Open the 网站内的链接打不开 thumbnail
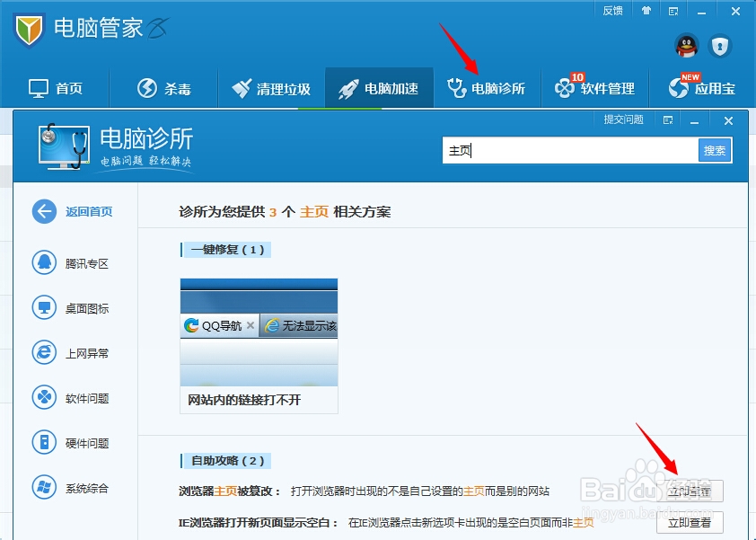756x540 pixels. point(259,337)
